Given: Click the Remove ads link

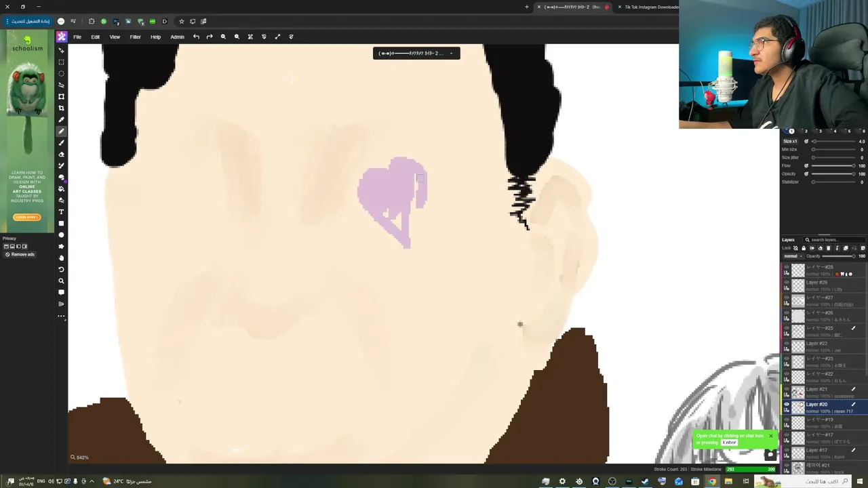Looking at the screenshot, I should (x=20, y=254).
